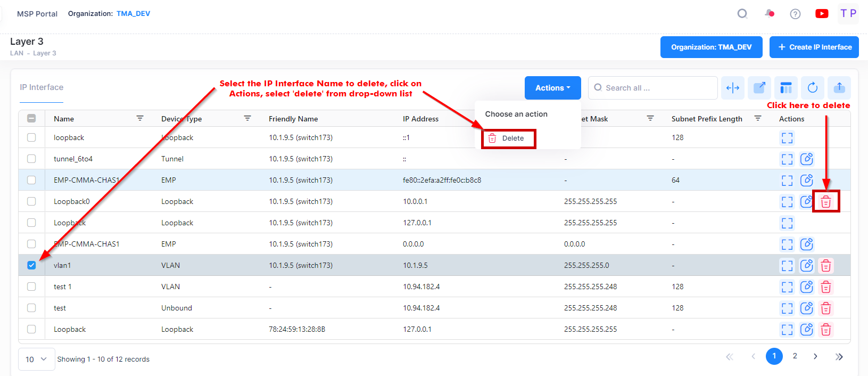Click the fit columns width icon
Viewport: 868px width, 376px height.
click(x=733, y=88)
